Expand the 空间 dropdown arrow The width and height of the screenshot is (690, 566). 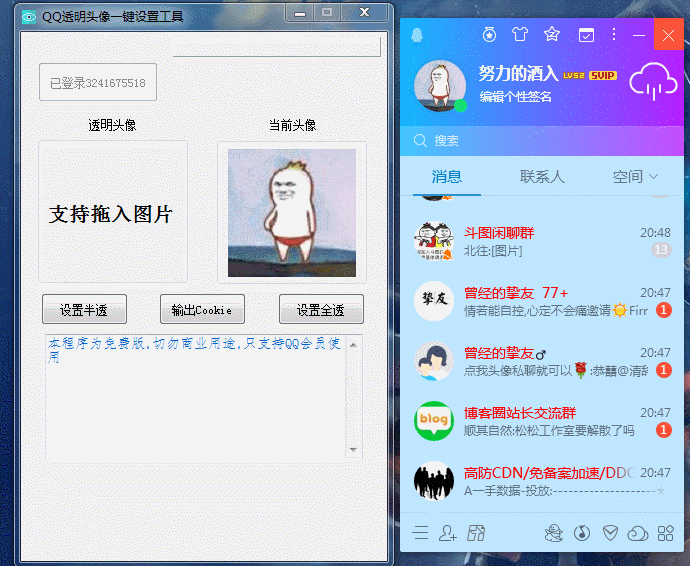pos(653,176)
